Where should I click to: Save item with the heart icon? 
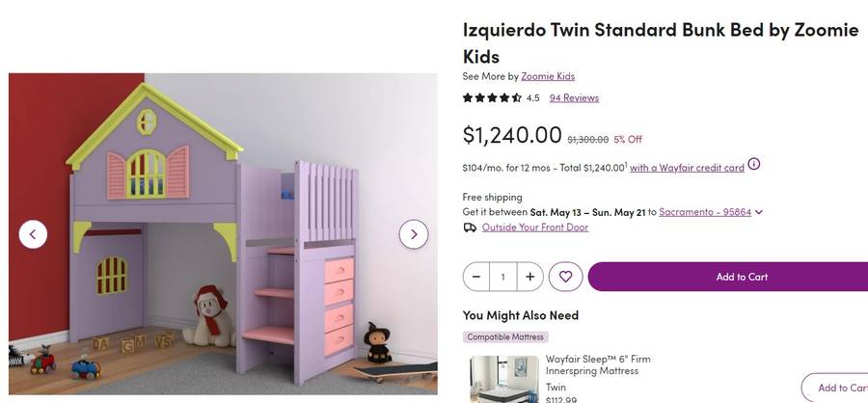565,277
